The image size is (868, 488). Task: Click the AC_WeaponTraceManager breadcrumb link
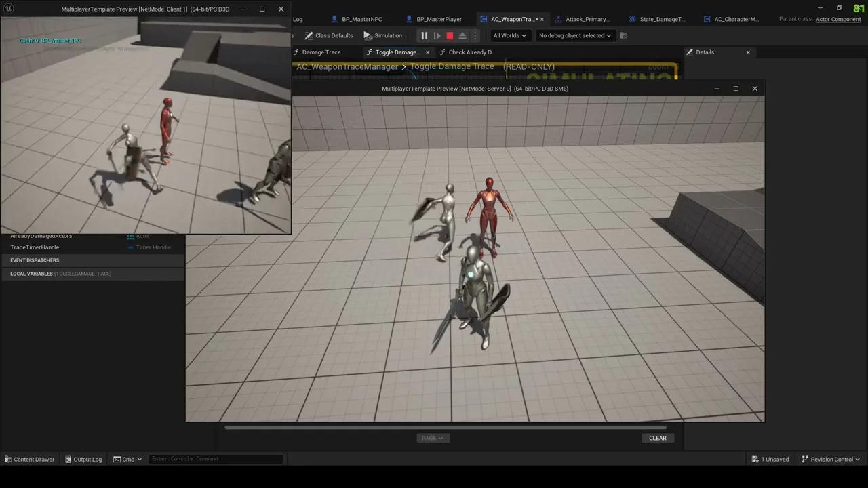[347, 66]
